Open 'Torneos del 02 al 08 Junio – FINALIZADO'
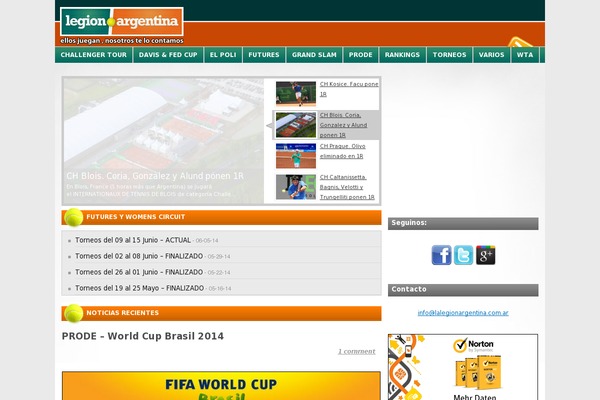 pyautogui.click(x=139, y=256)
